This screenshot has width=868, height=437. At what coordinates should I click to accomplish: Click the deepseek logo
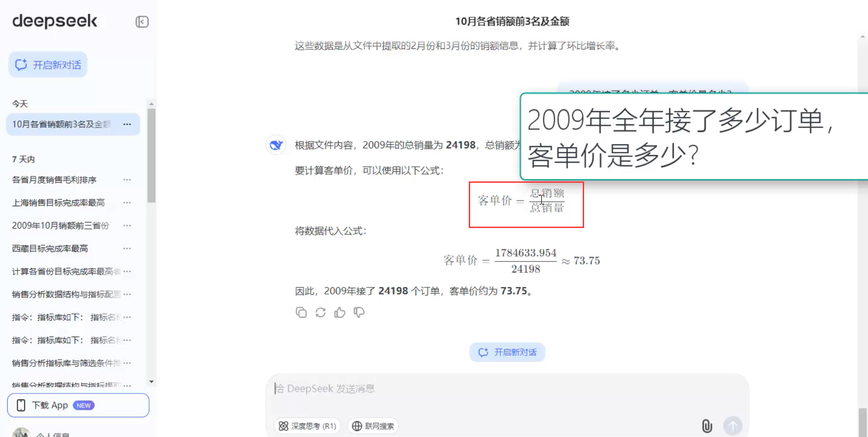(x=55, y=21)
